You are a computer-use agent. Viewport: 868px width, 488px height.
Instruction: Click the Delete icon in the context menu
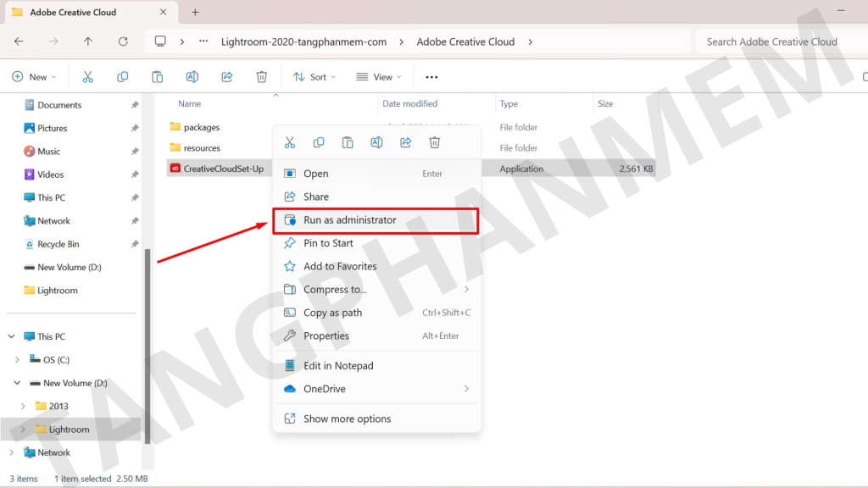coord(435,142)
